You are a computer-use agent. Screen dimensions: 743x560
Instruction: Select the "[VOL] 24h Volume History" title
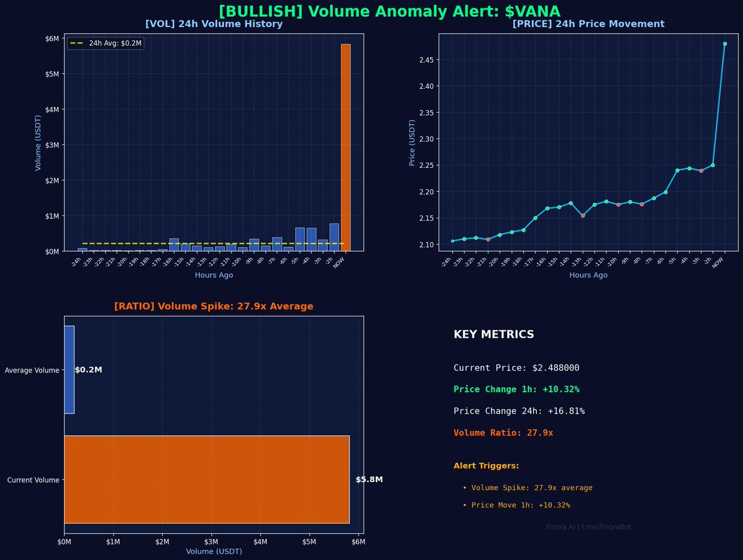214,24
